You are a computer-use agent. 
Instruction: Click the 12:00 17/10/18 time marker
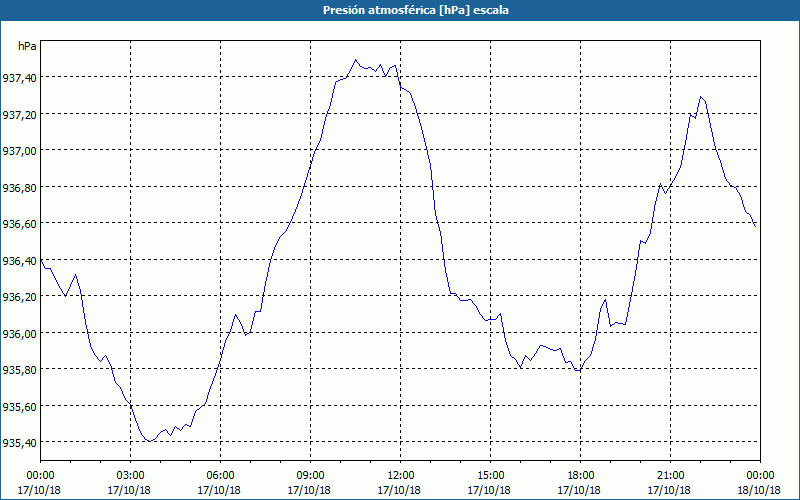click(x=399, y=483)
